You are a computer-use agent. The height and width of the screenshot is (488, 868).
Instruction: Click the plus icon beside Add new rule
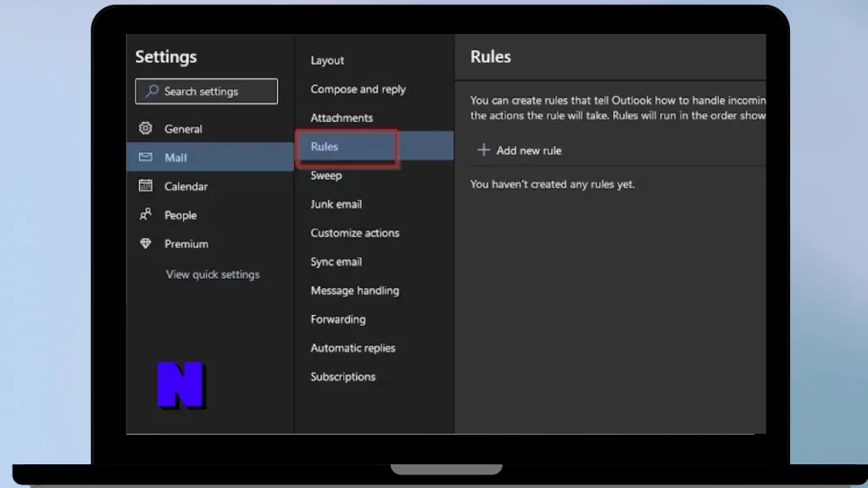[x=484, y=150]
